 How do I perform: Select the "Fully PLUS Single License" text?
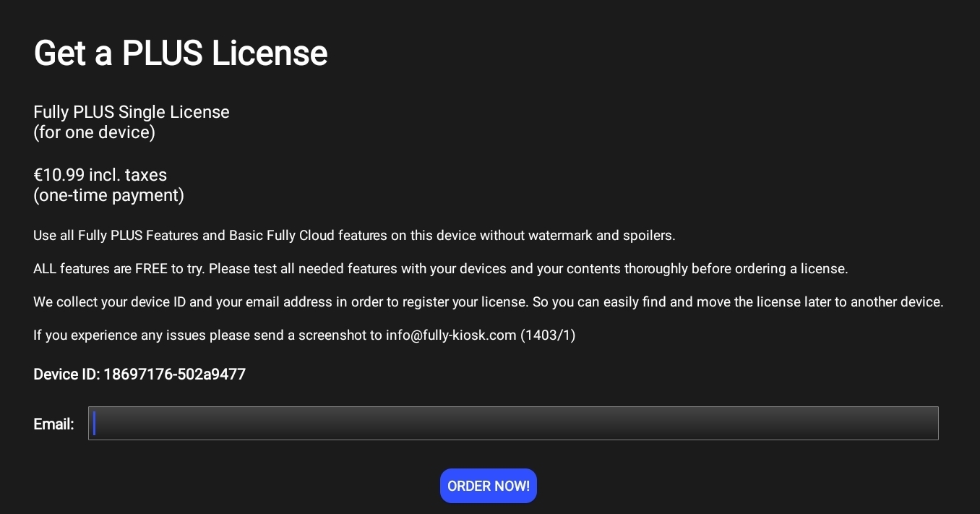[132, 112]
